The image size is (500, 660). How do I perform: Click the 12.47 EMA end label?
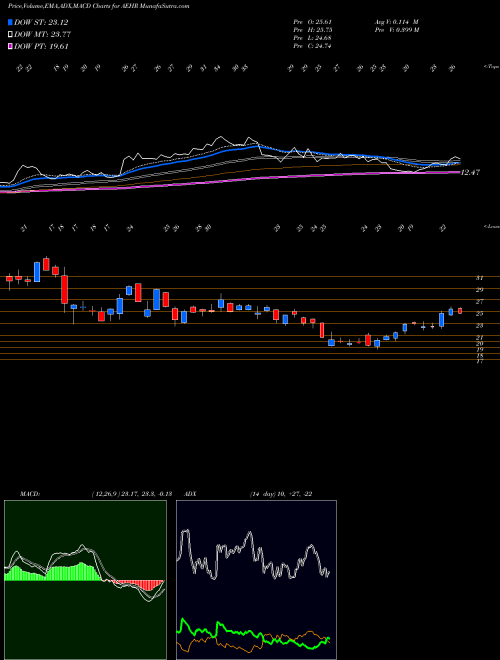(470, 172)
